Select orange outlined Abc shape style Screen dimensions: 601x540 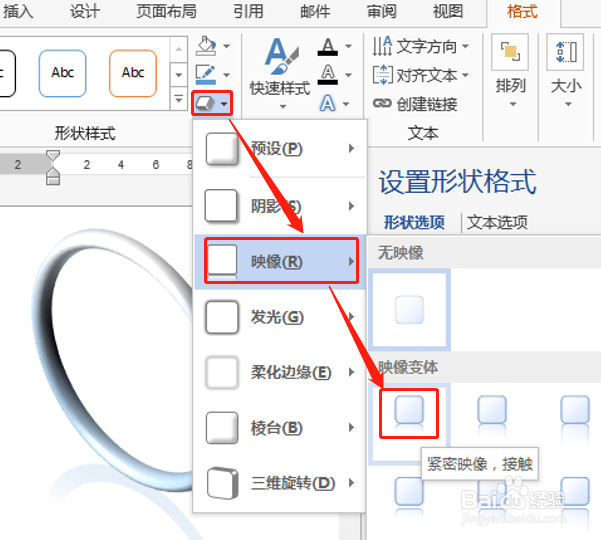click(x=133, y=73)
